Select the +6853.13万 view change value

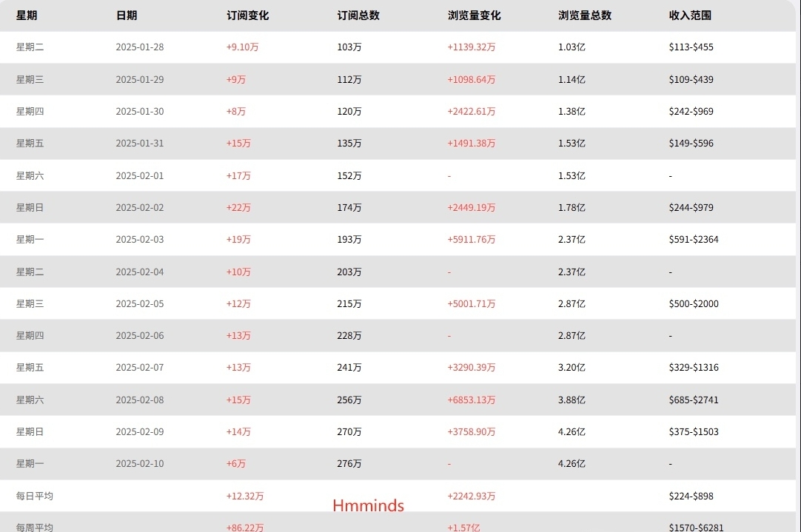pos(472,400)
